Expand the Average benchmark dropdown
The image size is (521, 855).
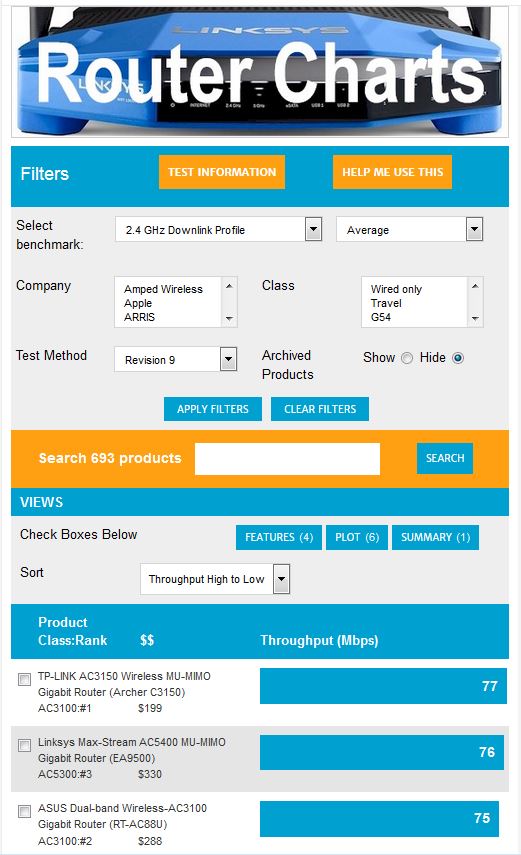pos(410,230)
